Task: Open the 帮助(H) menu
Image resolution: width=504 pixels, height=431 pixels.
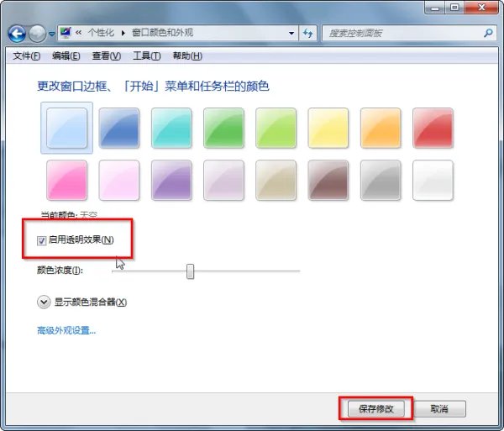Action: (187, 56)
